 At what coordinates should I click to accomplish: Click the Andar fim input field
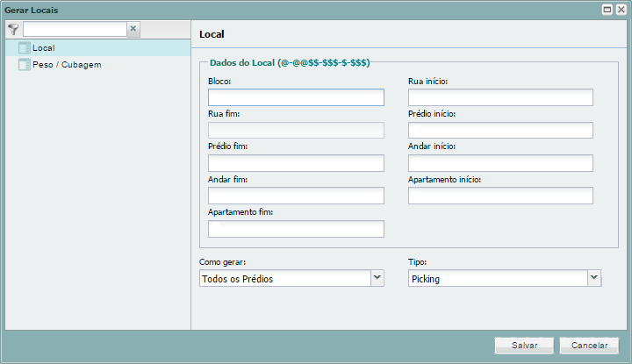(x=297, y=196)
